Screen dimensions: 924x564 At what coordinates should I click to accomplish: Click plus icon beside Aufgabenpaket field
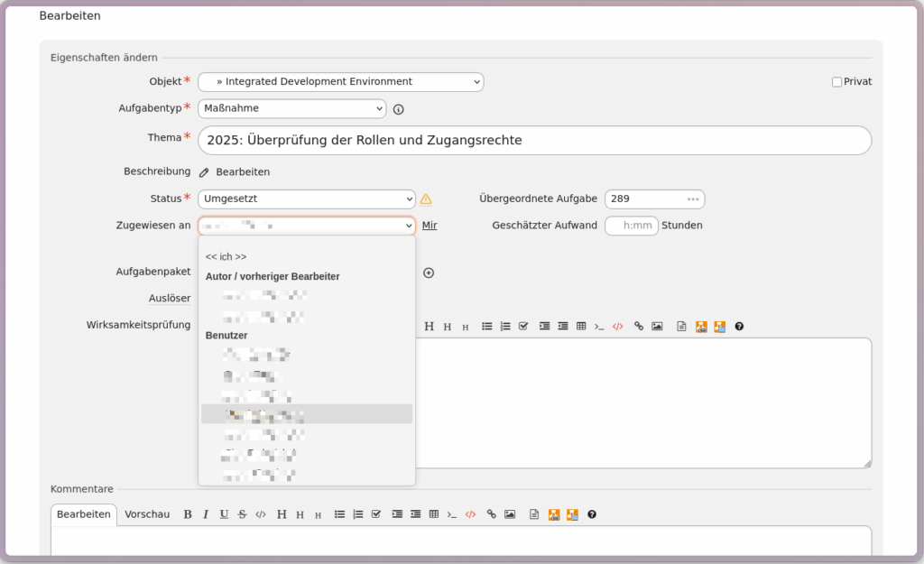[429, 273]
